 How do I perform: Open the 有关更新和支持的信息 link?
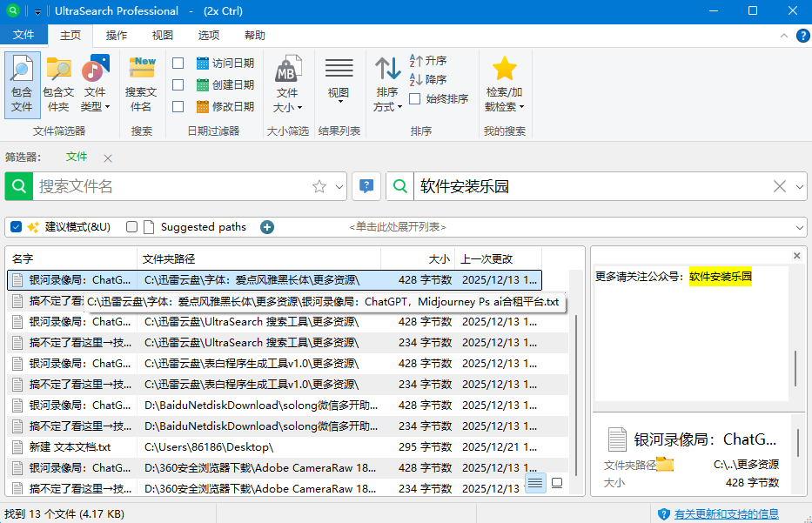point(727,514)
